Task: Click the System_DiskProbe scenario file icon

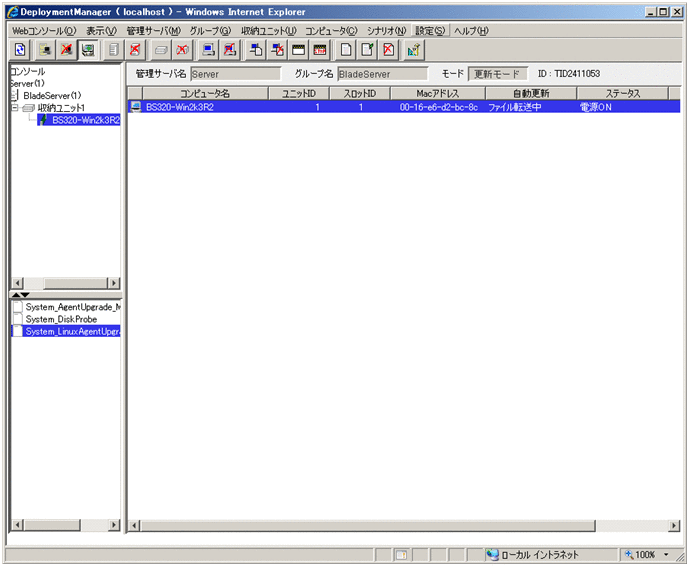Action: tap(18, 319)
